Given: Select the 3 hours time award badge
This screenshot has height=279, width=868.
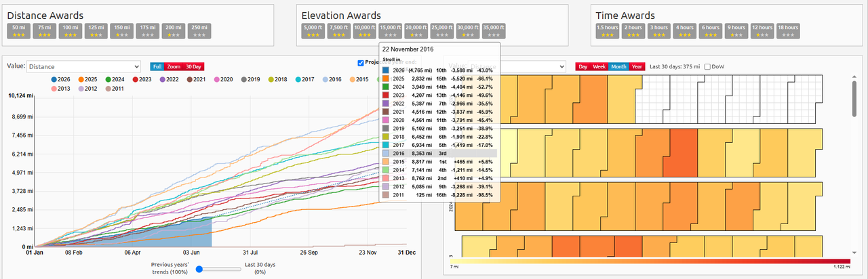Looking at the screenshot, I should point(658,30).
